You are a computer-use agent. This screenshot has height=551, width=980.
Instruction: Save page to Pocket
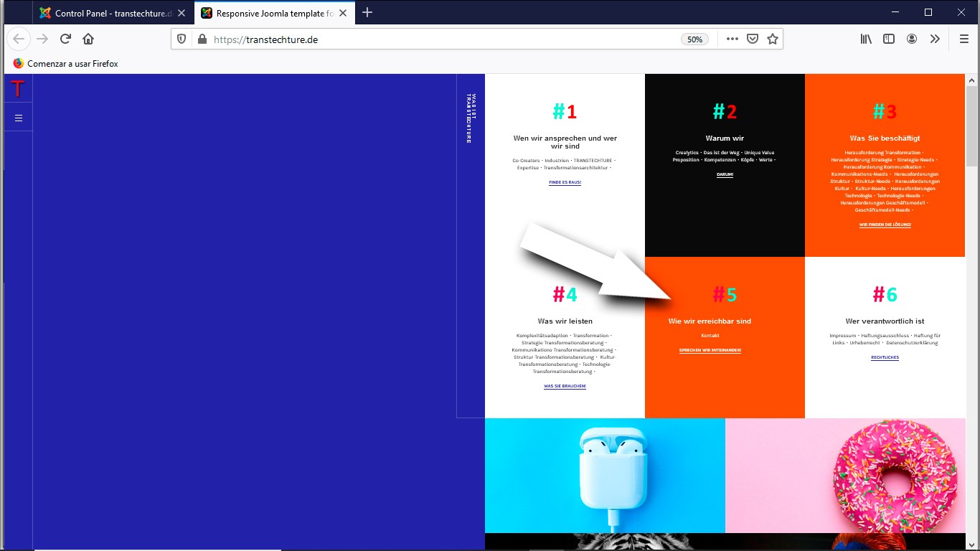753,39
